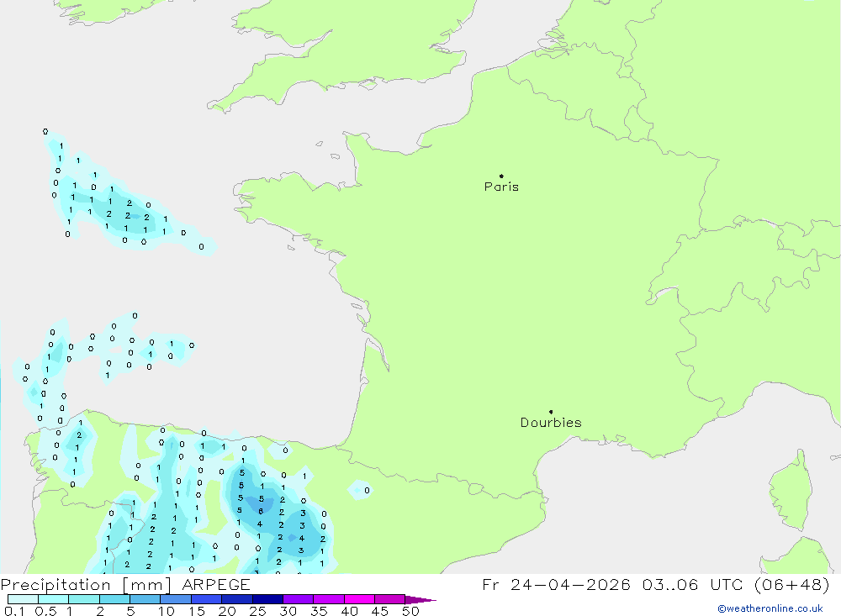Screen dimensions: 841x616
Task: Click the '(06+48)' forecast run text
Action: 791,584
